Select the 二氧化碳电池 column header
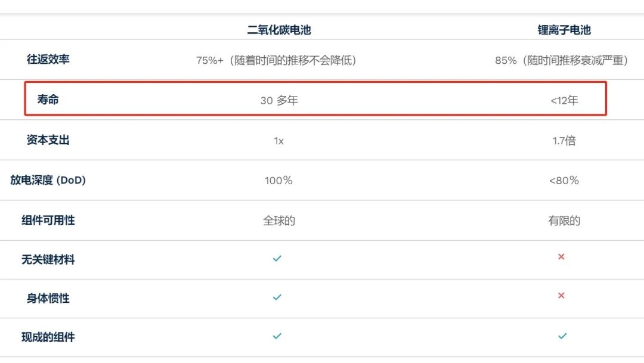 pyautogui.click(x=279, y=30)
